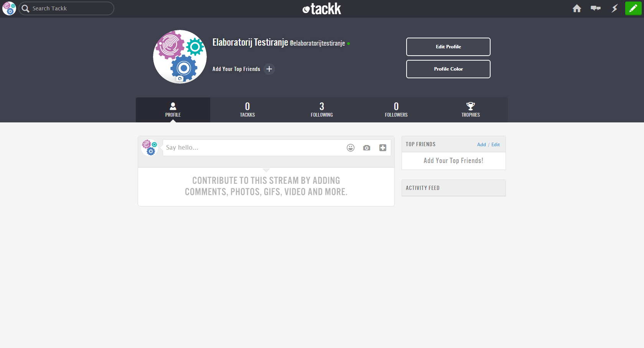The width and height of the screenshot is (644, 348).
Task: Open user avatar menu in top bar
Action: click(9, 8)
